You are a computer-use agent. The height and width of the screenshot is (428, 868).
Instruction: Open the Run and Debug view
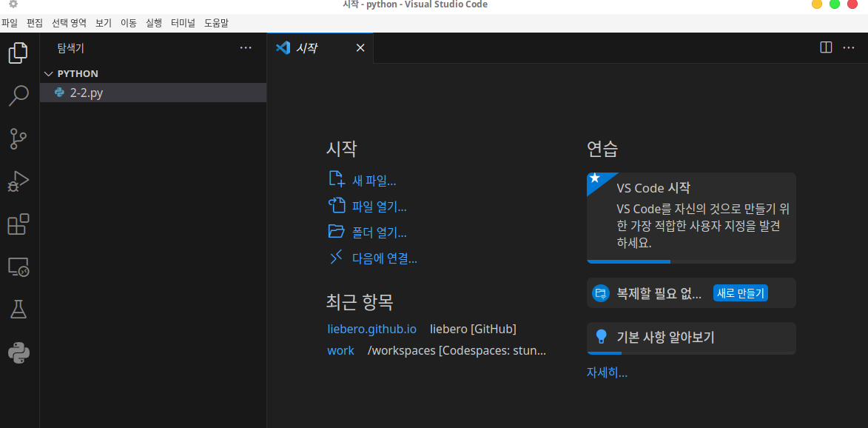[x=18, y=181]
